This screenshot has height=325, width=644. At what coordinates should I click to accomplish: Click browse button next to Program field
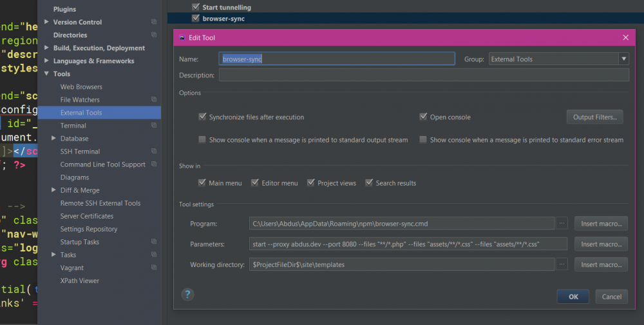pyautogui.click(x=562, y=223)
